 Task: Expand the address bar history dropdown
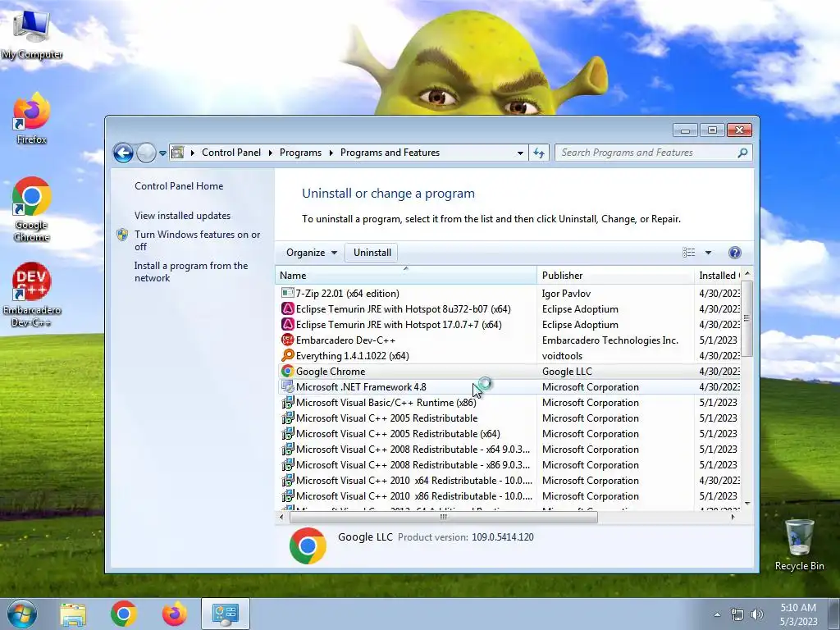[x=520, y=153]
